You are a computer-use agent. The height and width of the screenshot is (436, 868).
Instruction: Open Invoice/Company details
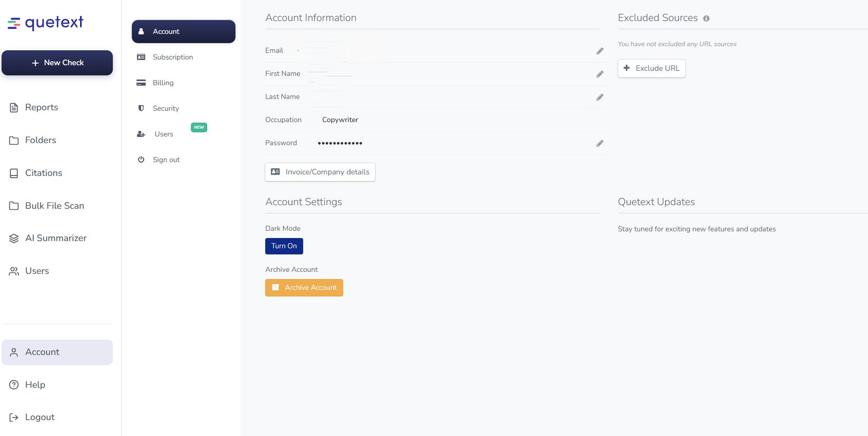[320, 172]
